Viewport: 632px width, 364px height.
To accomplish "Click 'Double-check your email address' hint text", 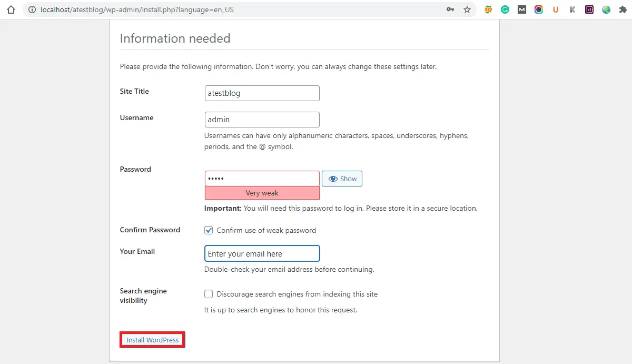I will (289, 269).
